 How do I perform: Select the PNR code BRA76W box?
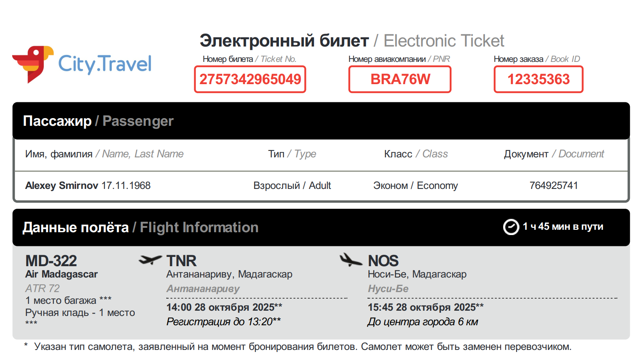pos(400,79)
